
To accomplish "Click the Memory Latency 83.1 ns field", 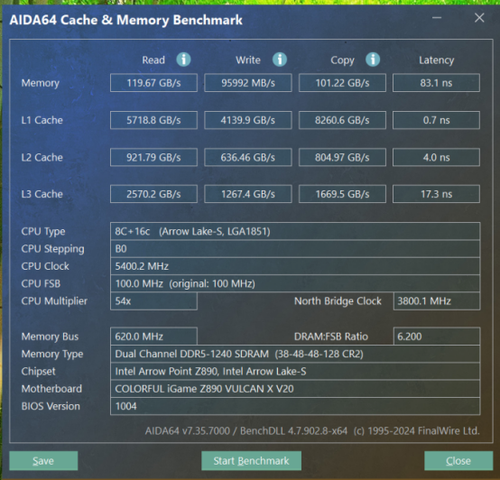I will [x=436, y=83].
